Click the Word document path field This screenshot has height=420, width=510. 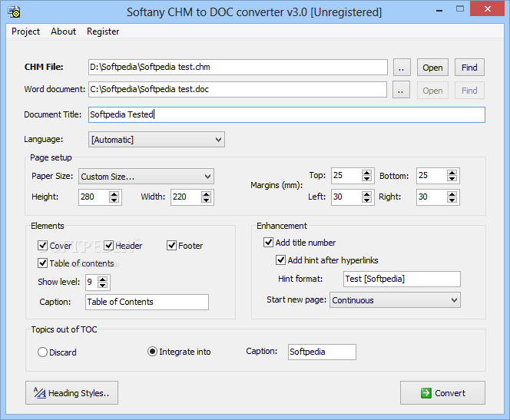click(x=237, y=89)
